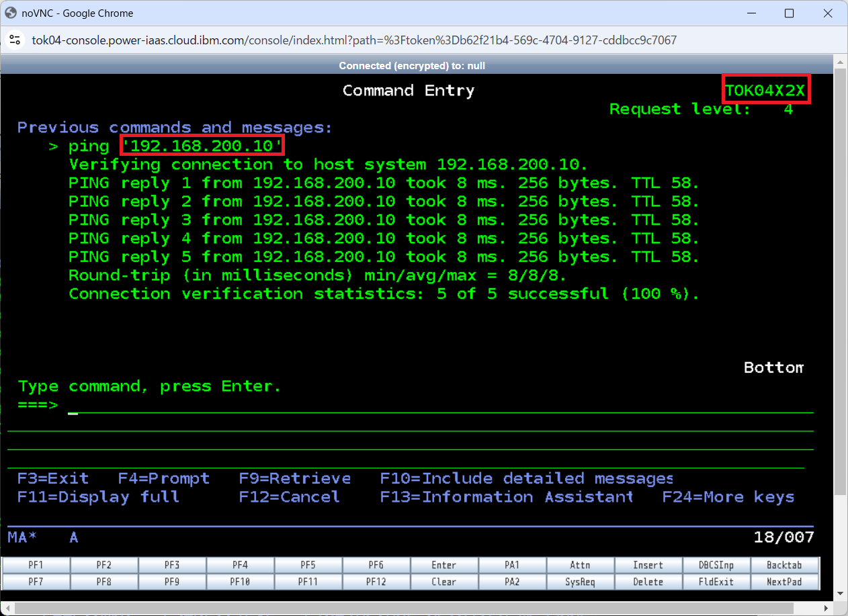This screenshot has height=616, width=848.
Task: Click the FldExit key button
Action: click(716, 582)
